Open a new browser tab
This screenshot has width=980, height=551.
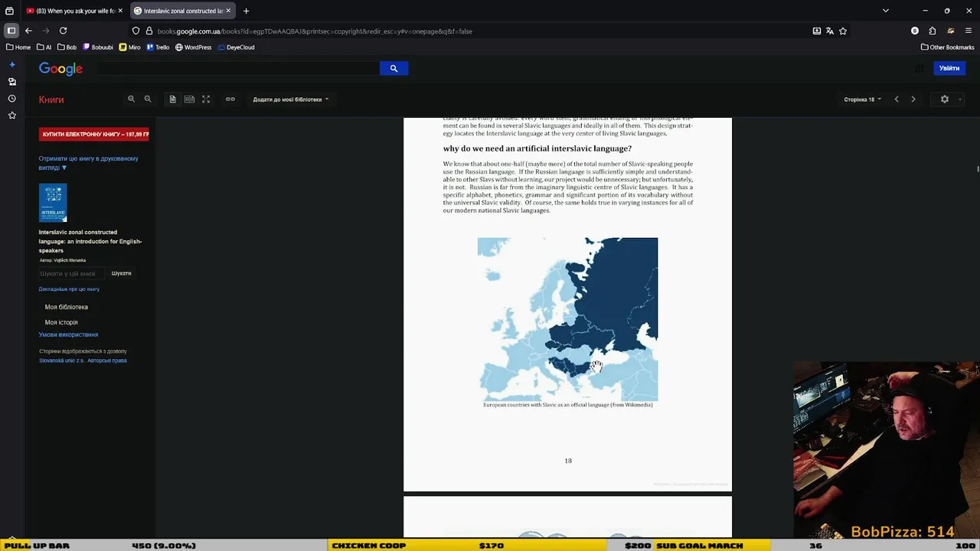246,11
